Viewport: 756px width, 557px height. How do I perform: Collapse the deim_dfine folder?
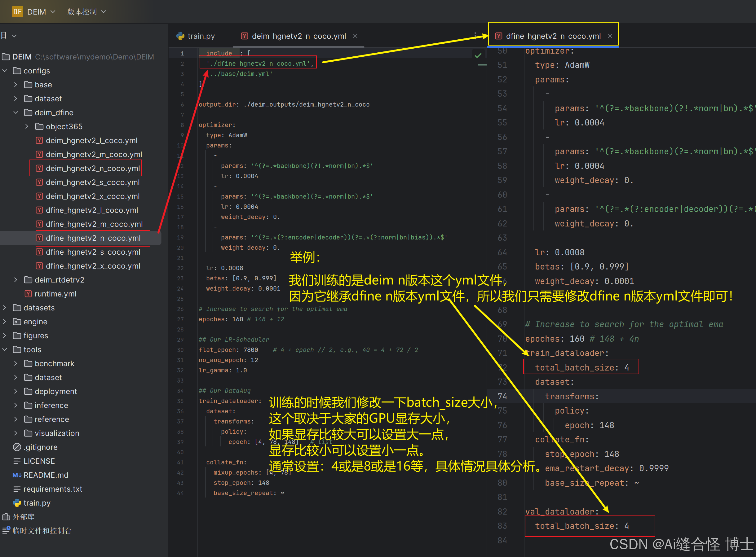pyautogui.click(x=15, y=113)
